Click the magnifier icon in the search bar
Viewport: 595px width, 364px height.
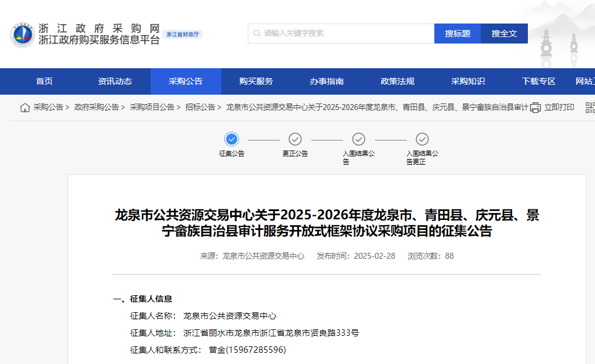click(x=255, y=34)
